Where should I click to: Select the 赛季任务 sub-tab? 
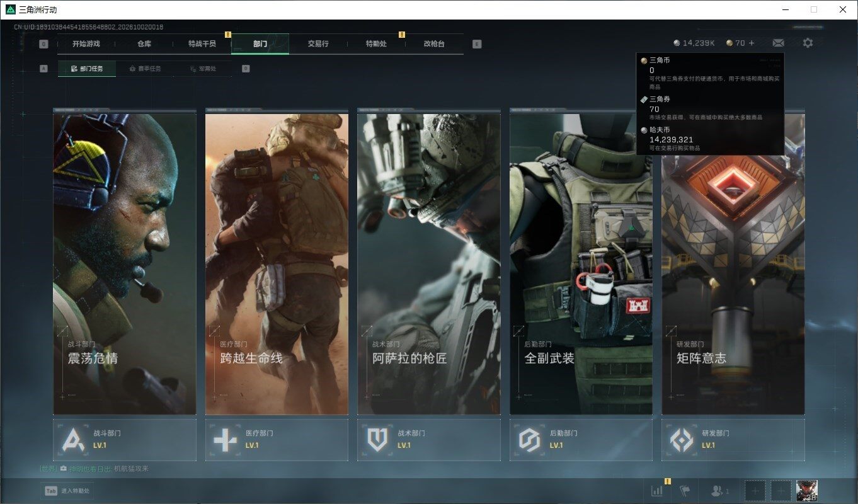click(x=145, y=69)
